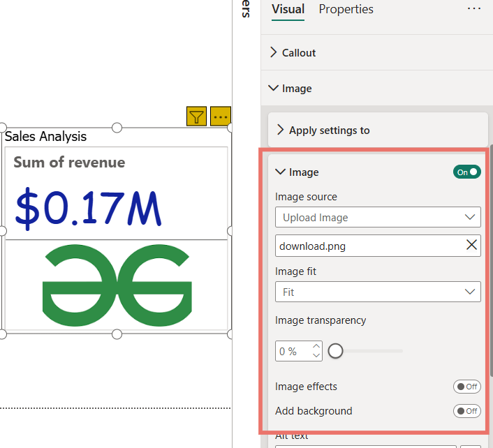Viewport: 493px width, 448px height.
Task: Open the Image fit dropdown
Action: tap(378, 292)
